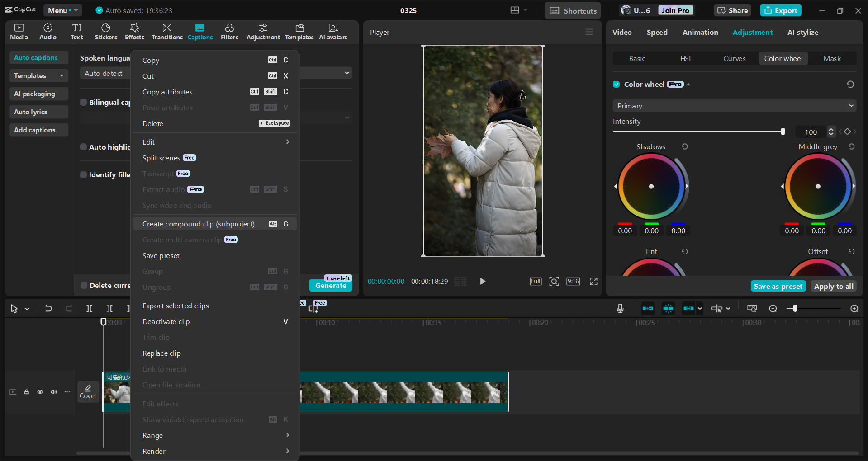Open the Transitions panel
This screenshot has height=461, width=868.
click(166, 32)
